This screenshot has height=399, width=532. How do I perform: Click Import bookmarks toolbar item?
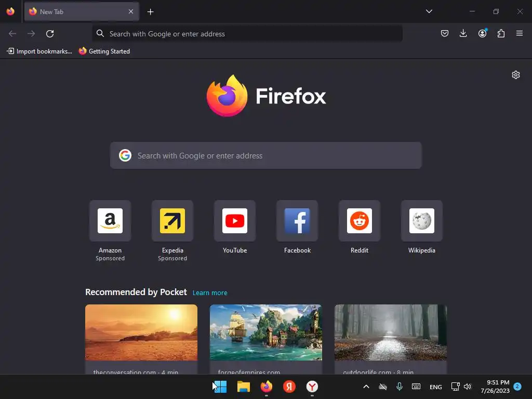39,51
